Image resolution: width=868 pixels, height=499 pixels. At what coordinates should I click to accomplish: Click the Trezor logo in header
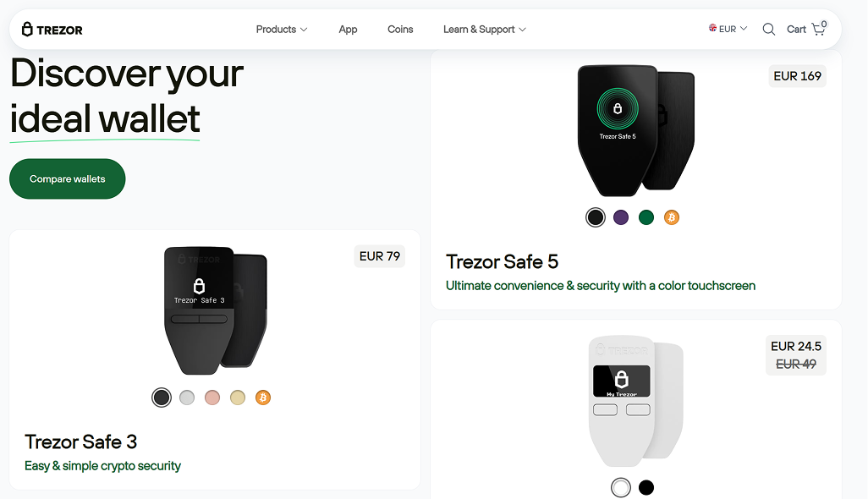(52, 30)
